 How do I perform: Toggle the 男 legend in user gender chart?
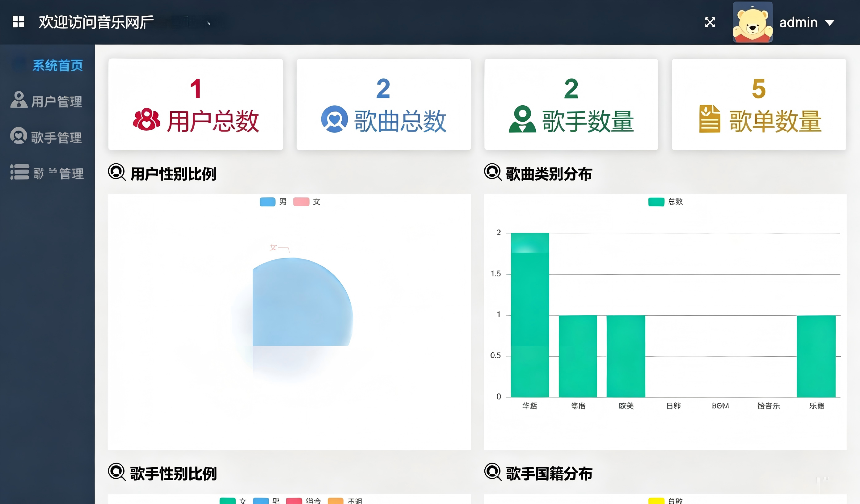click(x=273, y=202)
